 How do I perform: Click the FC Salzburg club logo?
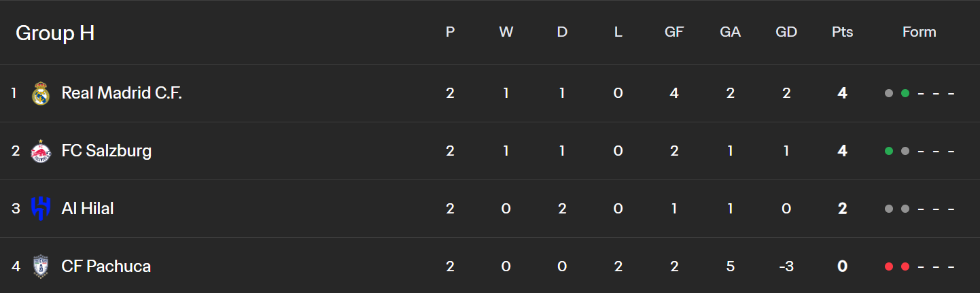point(41,151)
